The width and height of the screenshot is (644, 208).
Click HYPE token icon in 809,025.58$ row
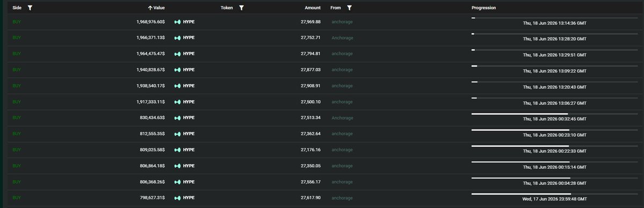point(177,150)
